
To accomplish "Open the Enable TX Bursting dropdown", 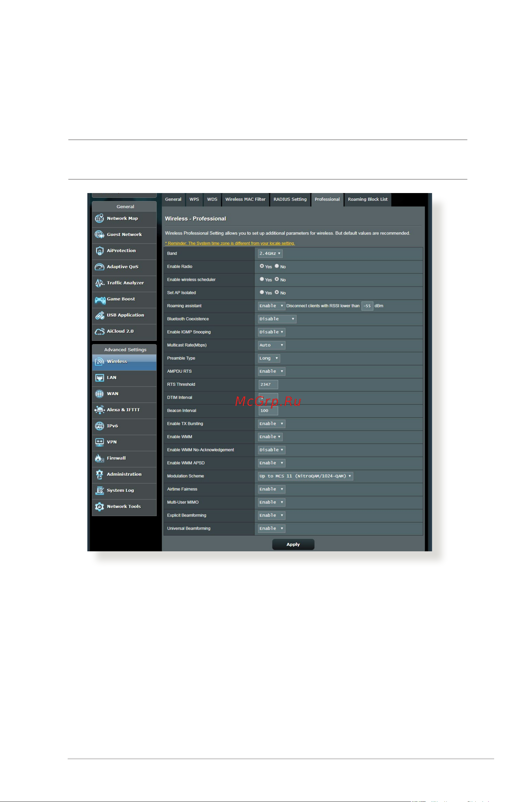I will (x=271, y=424).
